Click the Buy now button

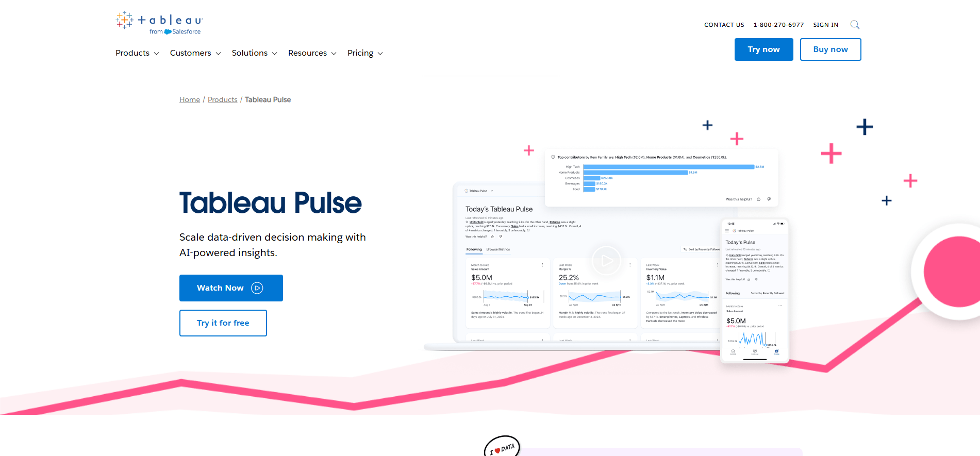tap(830, 49)
